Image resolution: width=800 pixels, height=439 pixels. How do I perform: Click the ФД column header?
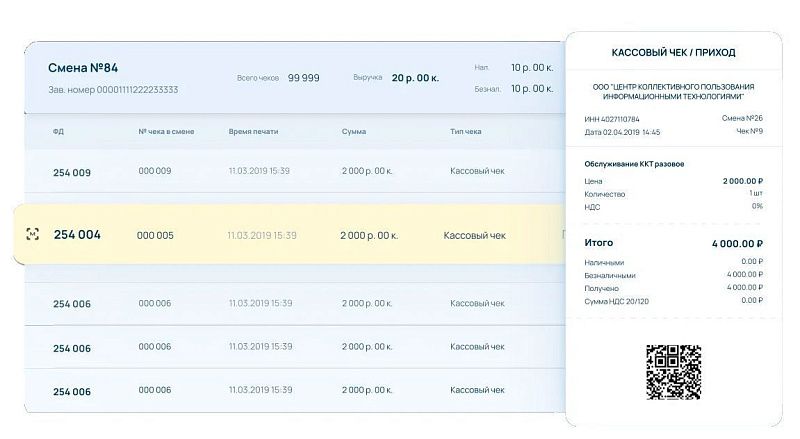point(58,132)
